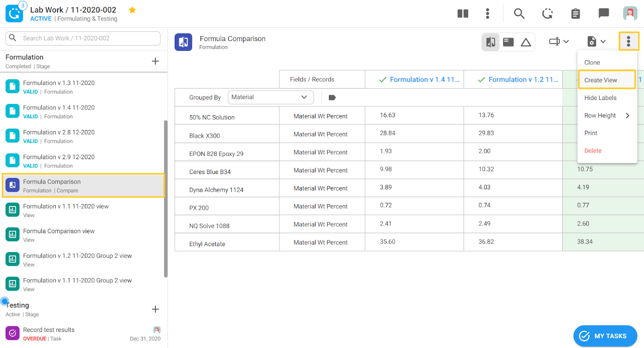
Task: Add item to Testing stage with plus
Action: (x=155, y=309)
